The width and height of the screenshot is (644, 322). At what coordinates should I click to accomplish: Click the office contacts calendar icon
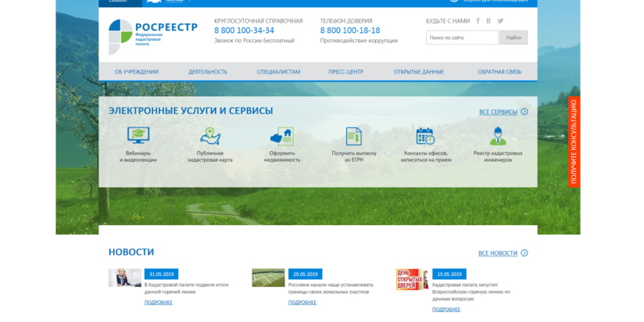425,136
